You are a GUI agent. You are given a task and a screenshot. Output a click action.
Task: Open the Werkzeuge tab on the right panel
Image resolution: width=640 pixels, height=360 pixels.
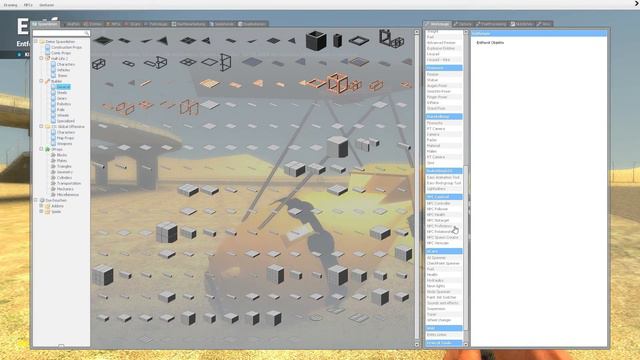tap(437, 24)
